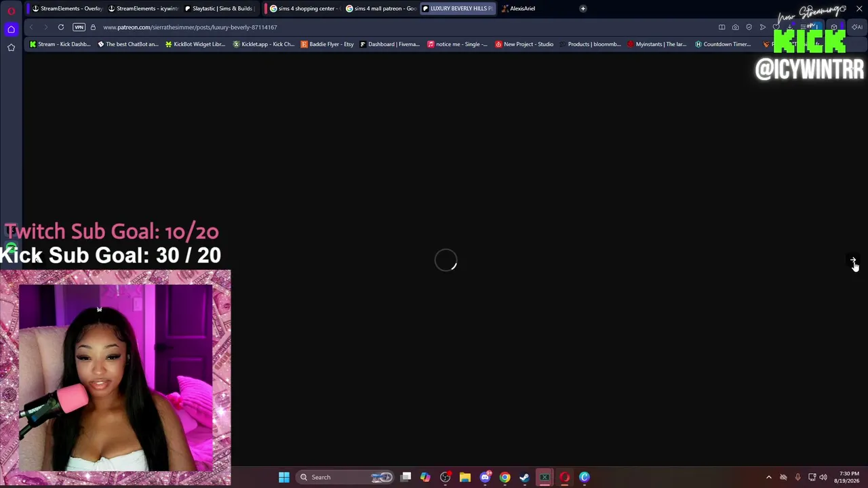Take a snapshot with camera icon
This screenshot has height=488, width=868.
tap(735, 27)
